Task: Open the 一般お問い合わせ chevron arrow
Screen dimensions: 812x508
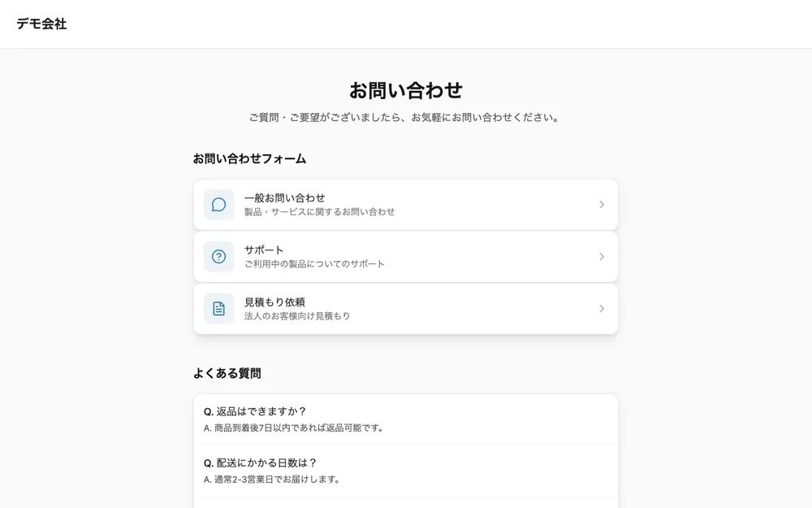Action: (602, 204)
